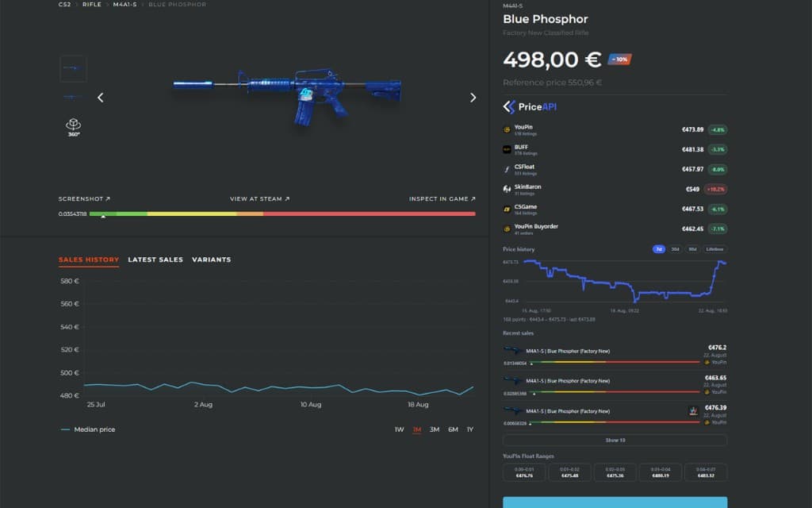The height and width of the screenshot is (508, 812).
Task: Set the sales chart range to 1W
Action: click(400, 429)
